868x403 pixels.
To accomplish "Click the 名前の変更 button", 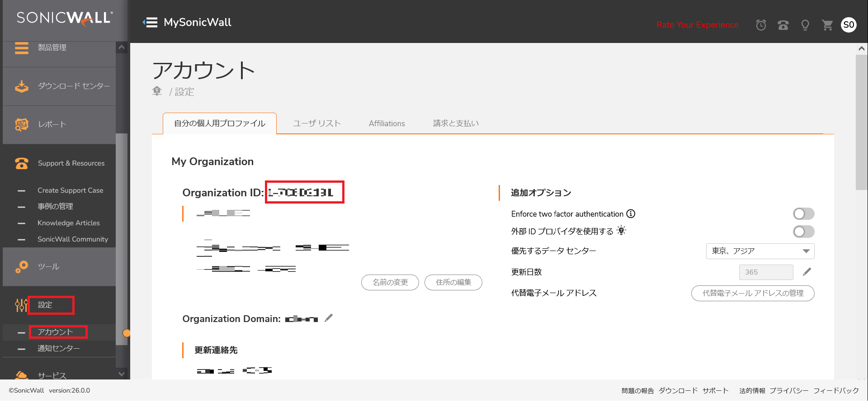I will (x=390, y=282).
